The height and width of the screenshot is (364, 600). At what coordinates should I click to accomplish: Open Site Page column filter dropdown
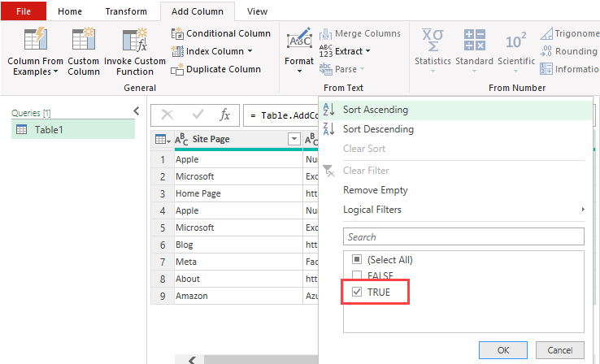click(293, 139)
